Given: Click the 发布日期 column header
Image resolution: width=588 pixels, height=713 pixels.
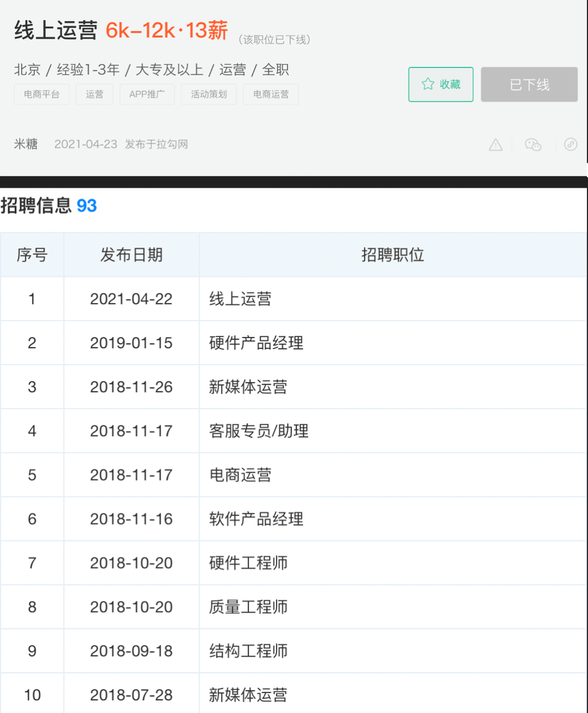Looking at the screenshot, I should coord(131,255).
